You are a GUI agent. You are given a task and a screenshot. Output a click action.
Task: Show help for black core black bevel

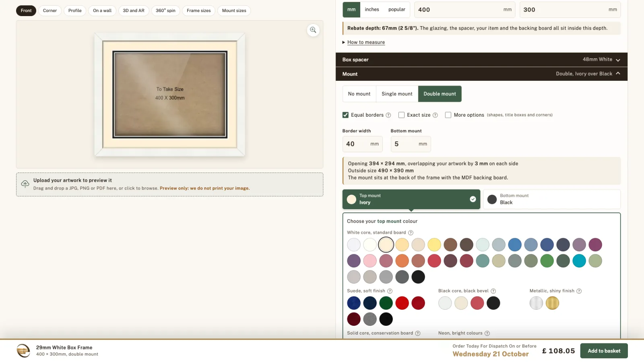493,291
